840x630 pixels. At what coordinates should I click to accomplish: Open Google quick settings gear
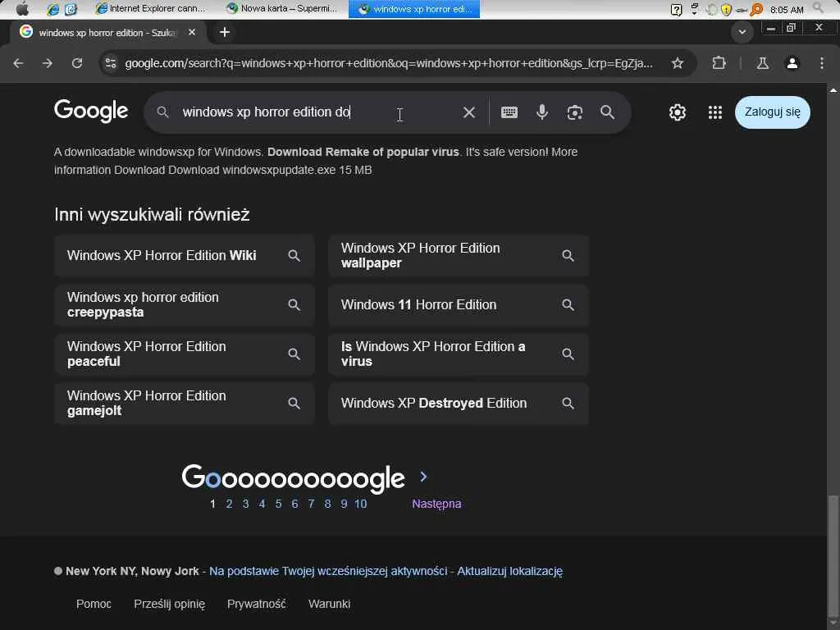pyautogui.click(x=677, y=112)
